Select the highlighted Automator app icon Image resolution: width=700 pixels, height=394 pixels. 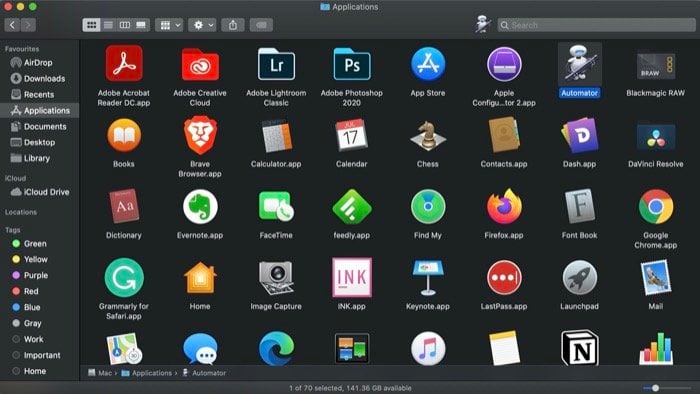[x=579, y=64]
